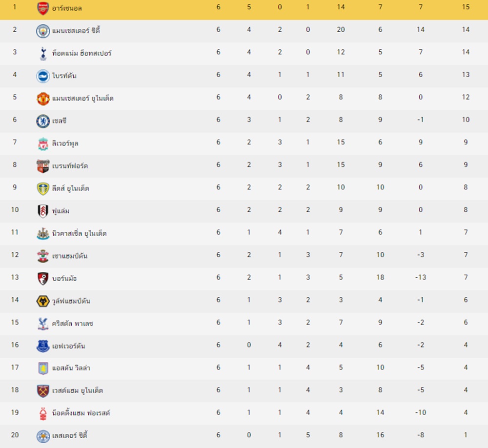
Task: Click the Nottingham Forest red tree logo
Action: pyautogui.click(x=43, y=413)
